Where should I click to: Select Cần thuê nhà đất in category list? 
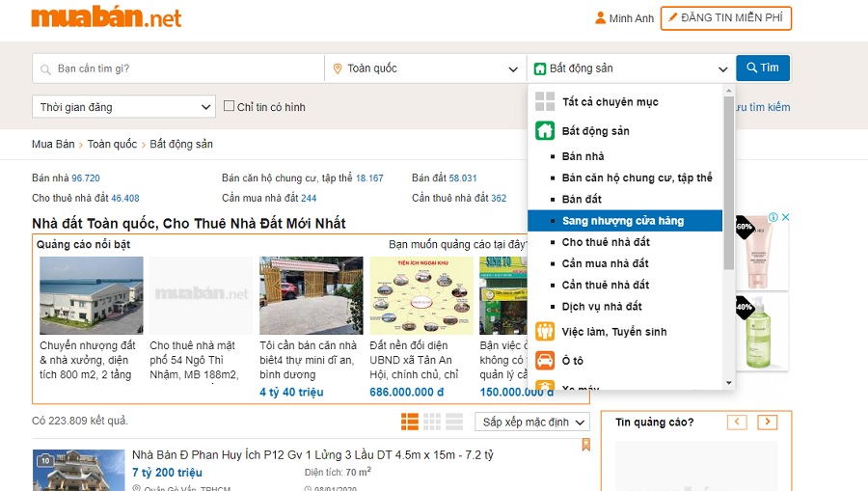click(605, 286)
